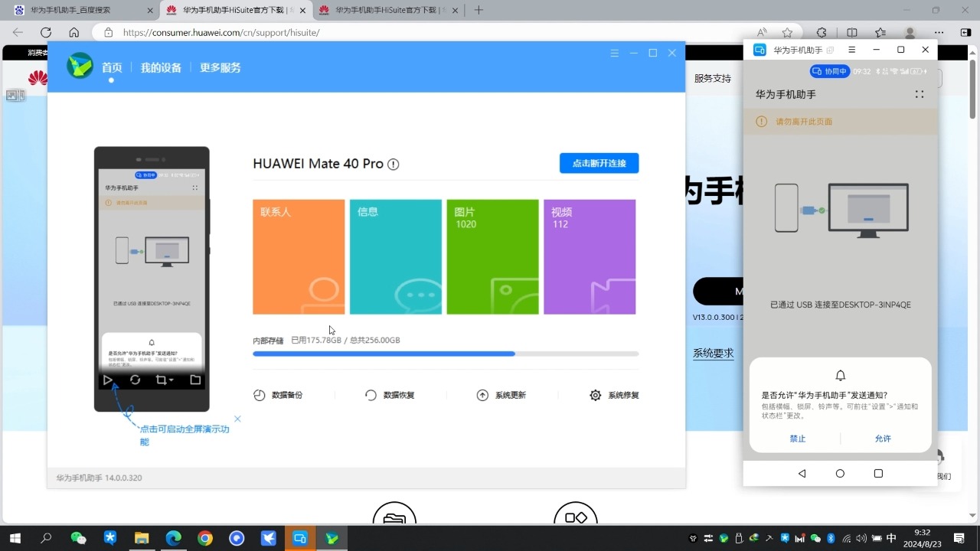This screenshot has width=980, height=551.
Task: Click the refresh icon under phone preview
Action: click(135, 380)
